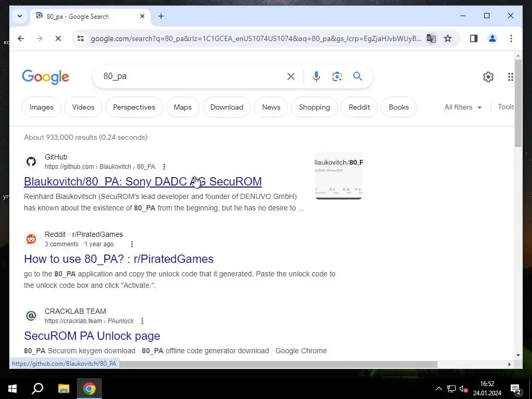Open the search Tools button
Viewport: 532px width, 399px height.
506,107
